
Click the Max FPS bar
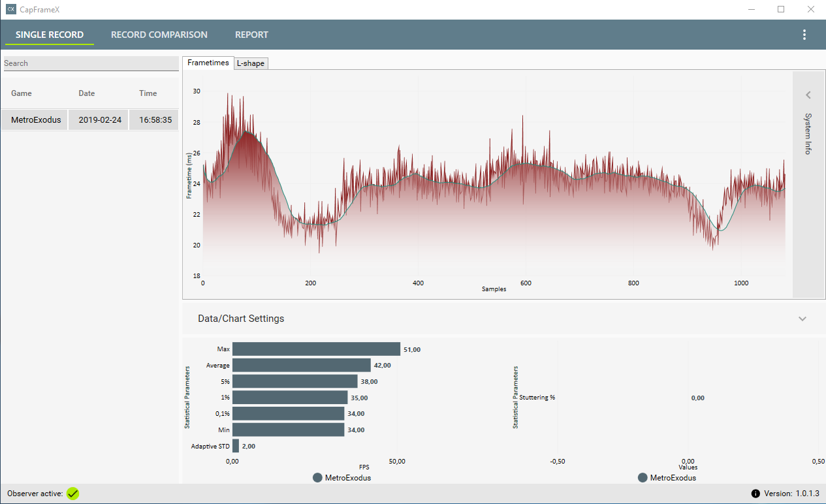coord(316,349)
